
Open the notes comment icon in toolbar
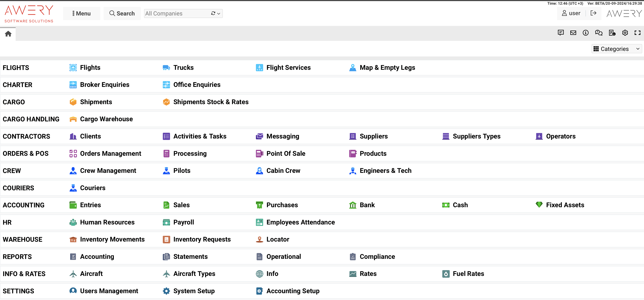click(560, 33)
